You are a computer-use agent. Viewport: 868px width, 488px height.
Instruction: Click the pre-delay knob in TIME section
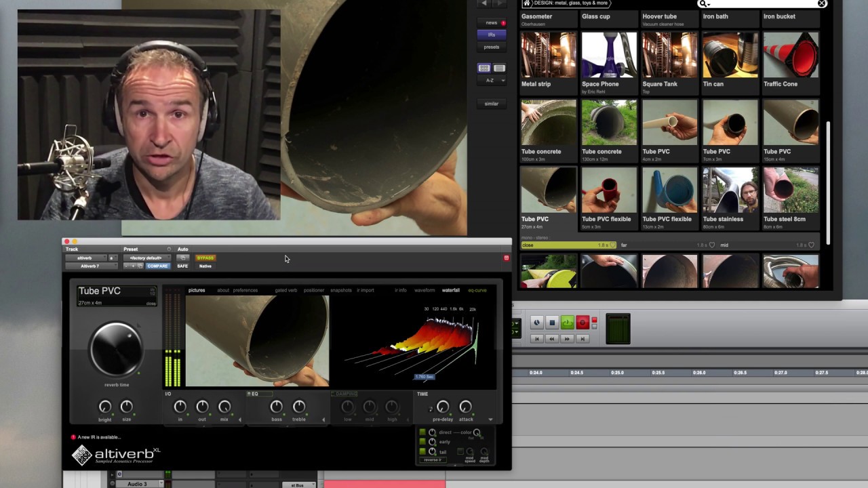click(443, 407)
